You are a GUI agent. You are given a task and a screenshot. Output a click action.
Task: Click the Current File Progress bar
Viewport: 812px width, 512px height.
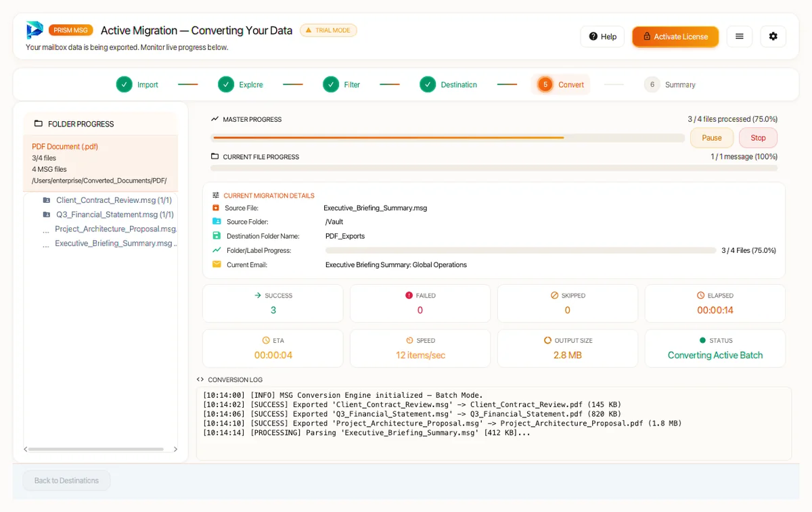[494, 168]
